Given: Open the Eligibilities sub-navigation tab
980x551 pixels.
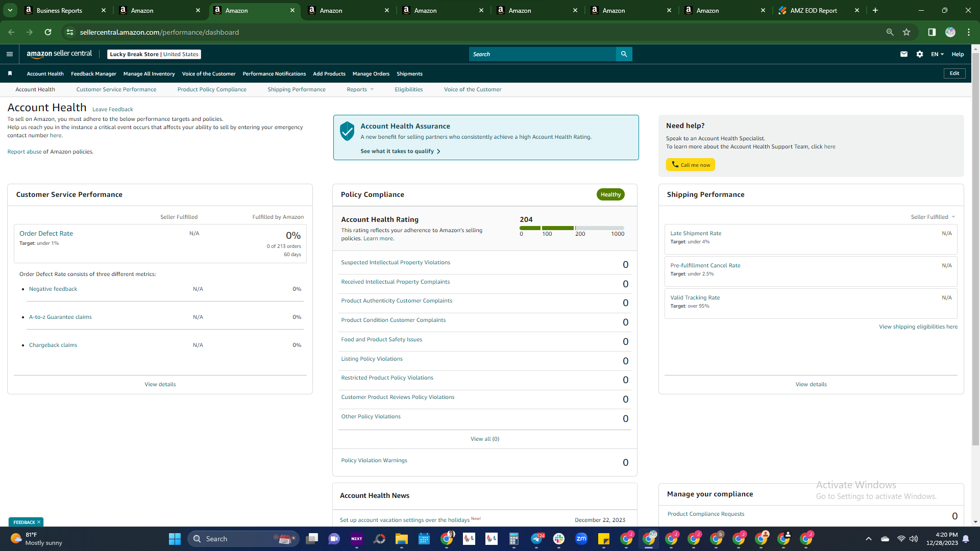Looking at the screenshot, I should [x=408, y=89].
